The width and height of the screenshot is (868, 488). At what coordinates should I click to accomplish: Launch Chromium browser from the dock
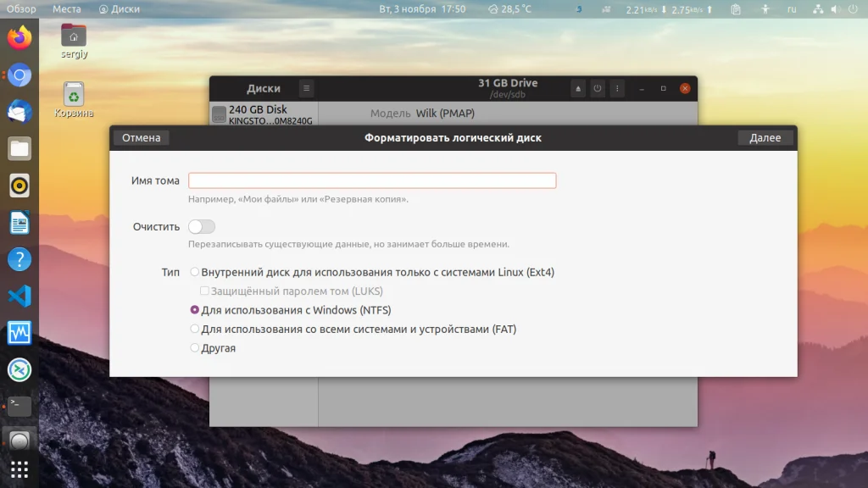(19, 75)
